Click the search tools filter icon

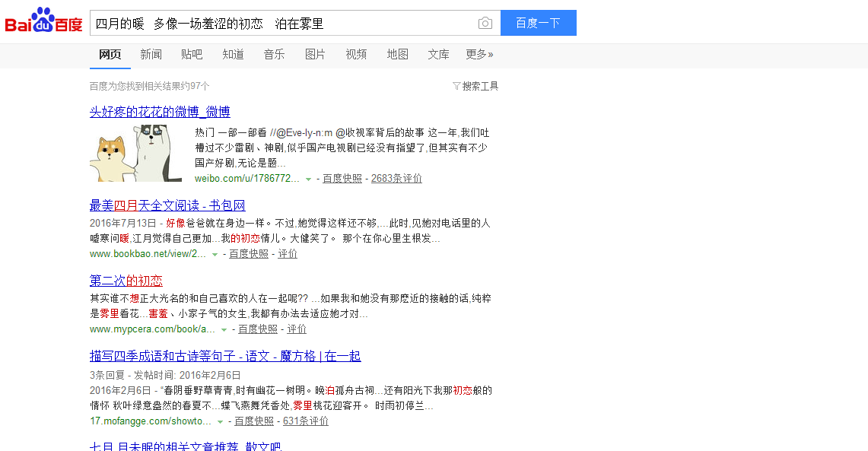coord(456,86)
